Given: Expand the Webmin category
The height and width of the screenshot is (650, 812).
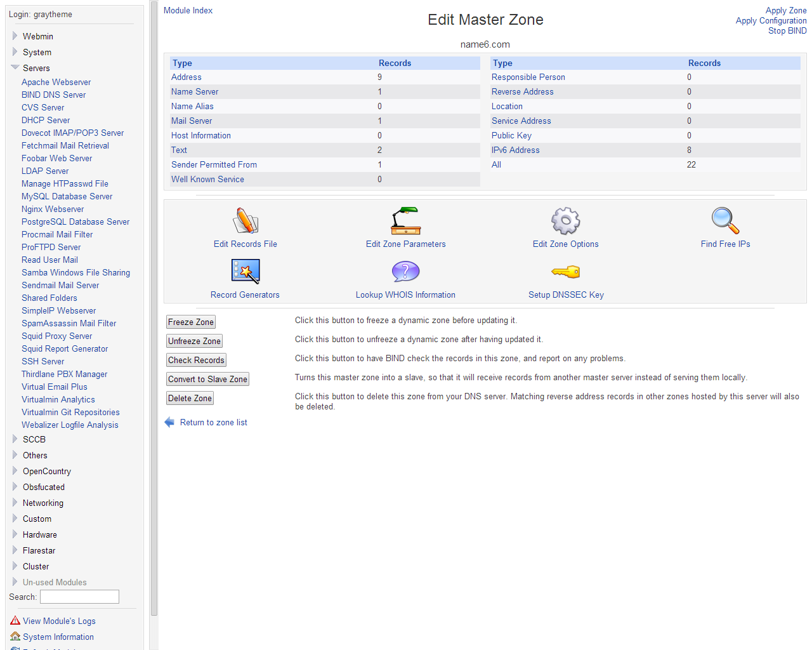Looking at the screenshot, I should coord(15,36).
